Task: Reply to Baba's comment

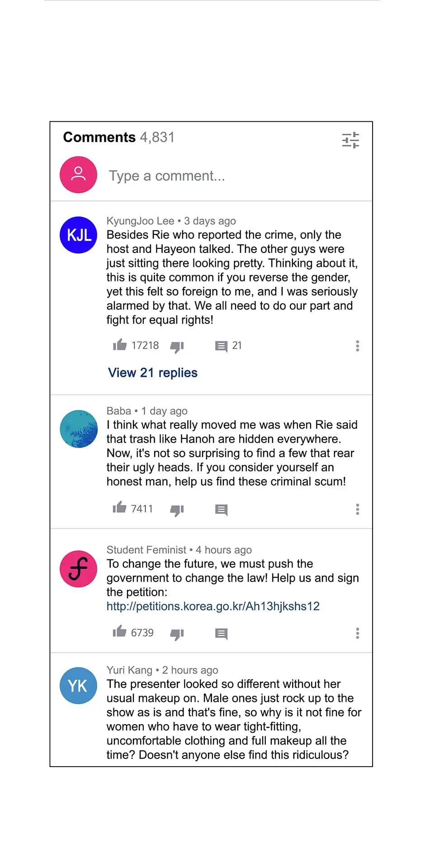Action: [221, 510]
